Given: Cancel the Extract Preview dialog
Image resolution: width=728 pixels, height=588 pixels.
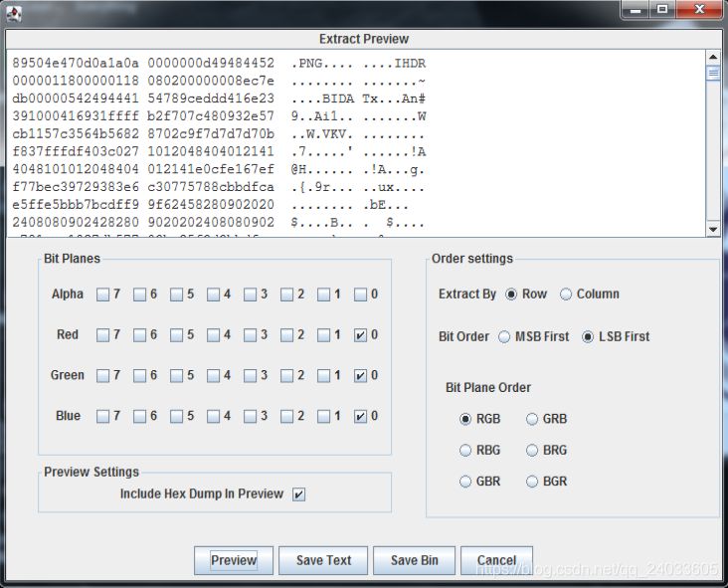Looking at the screenshot, I should coord(496,560).
